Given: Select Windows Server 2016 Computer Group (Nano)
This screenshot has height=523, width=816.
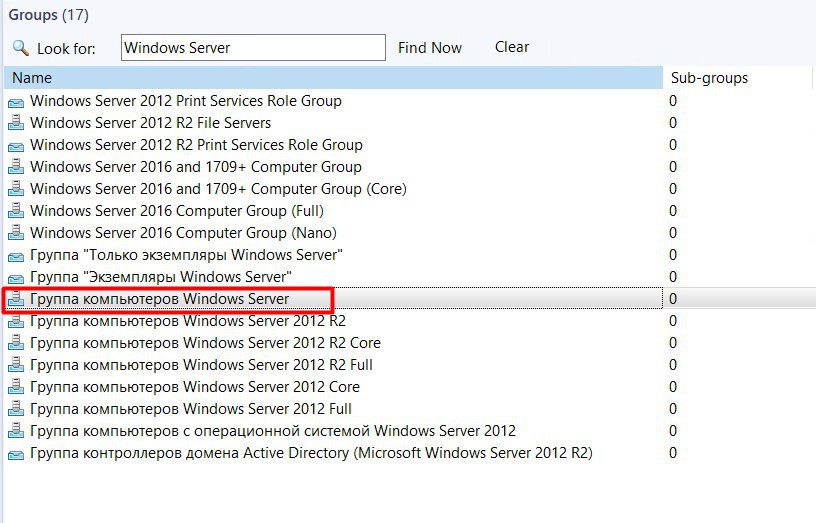Looking at the screenshot, I should pos(183,233).
